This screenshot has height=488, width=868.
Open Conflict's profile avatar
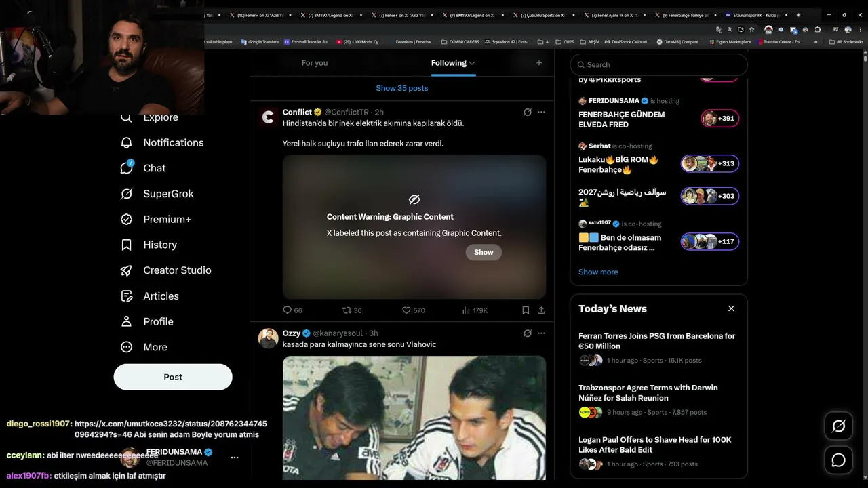[x=269, y=117]
